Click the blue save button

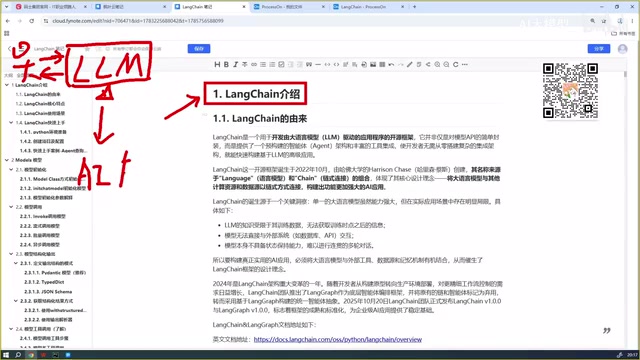(199, 49)
